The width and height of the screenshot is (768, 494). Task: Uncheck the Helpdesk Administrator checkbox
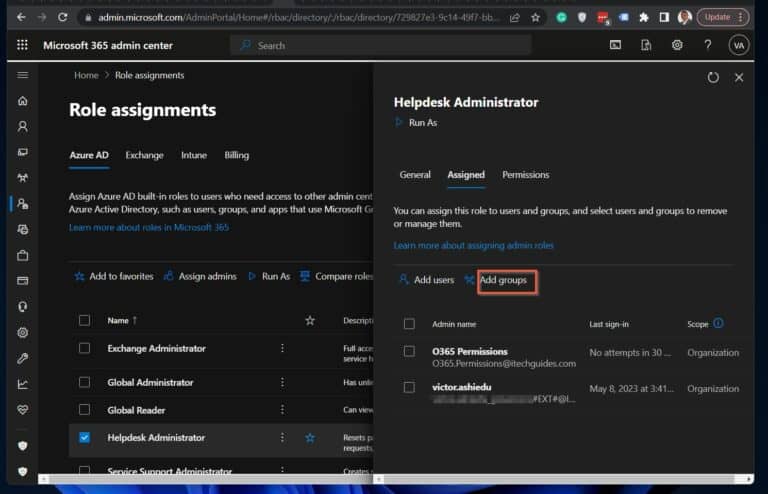click(x=84, y=437)
